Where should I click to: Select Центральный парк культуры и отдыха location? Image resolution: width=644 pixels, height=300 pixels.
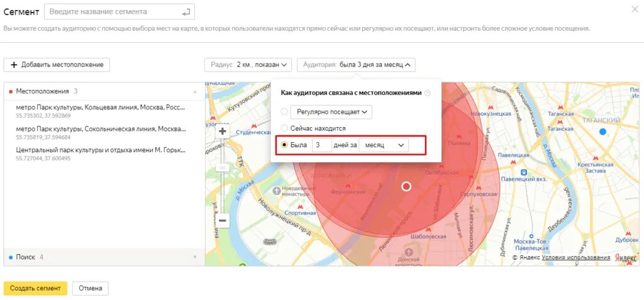[101, 150]
